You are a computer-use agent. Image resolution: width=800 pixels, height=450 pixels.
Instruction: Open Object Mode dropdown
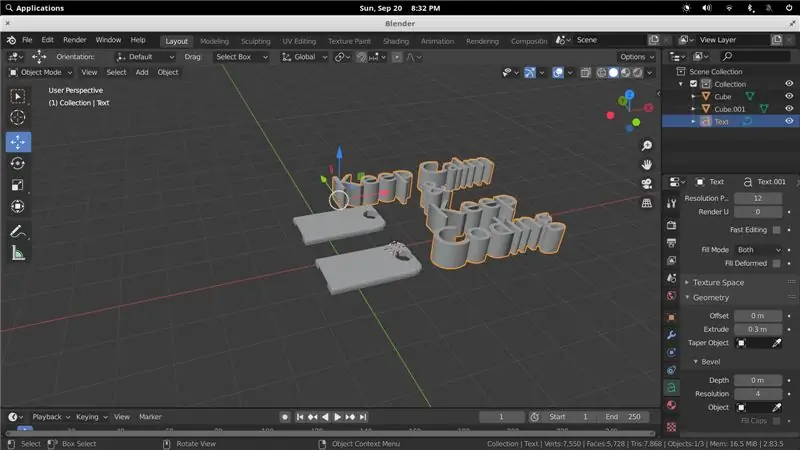point(40,72)
